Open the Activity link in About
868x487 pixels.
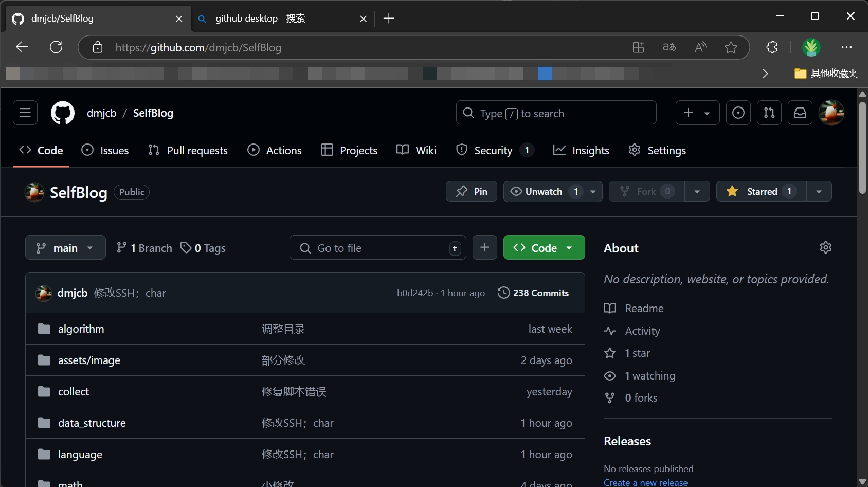point(632,331)
